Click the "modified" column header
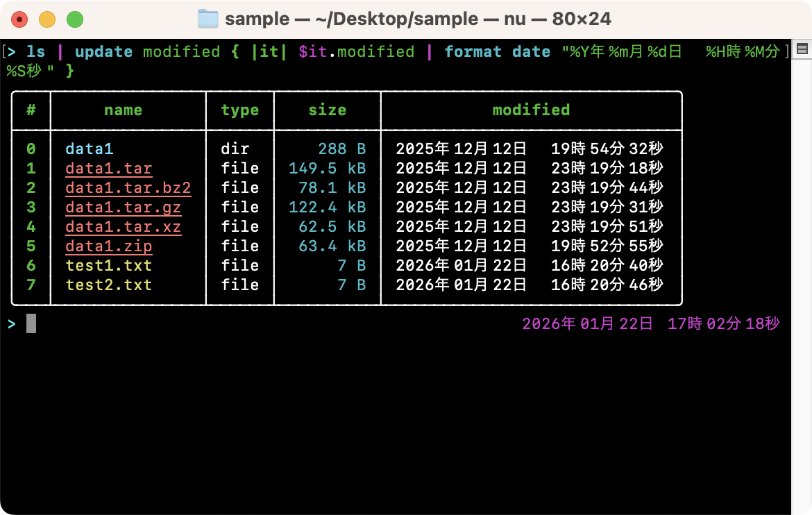This screenshot has width=812, height=515. (531, 110)
